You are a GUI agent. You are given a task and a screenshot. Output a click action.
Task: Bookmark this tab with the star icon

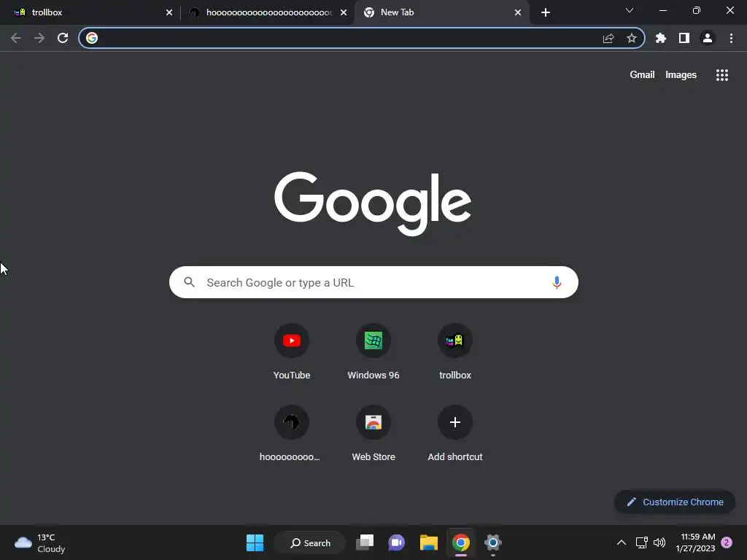point(632,38)
